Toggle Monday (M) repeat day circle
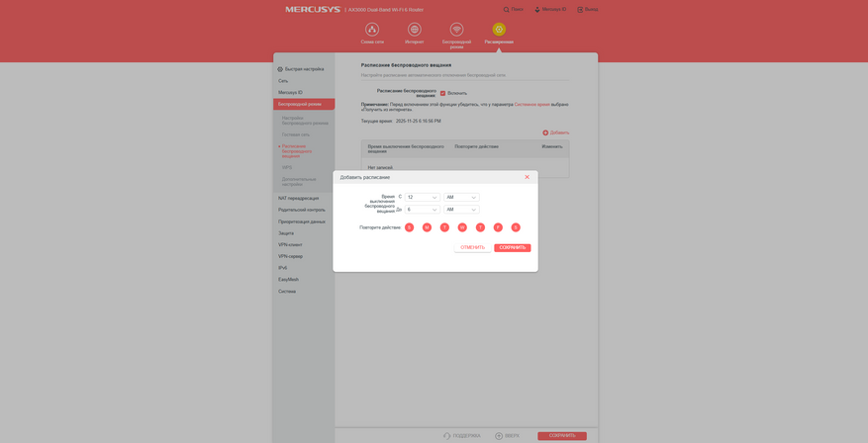 pos(427,227)
